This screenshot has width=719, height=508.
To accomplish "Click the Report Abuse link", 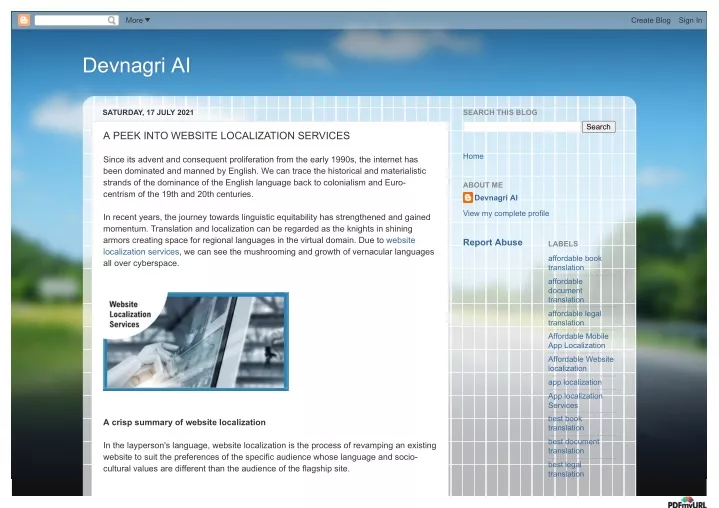I will 492,242.
